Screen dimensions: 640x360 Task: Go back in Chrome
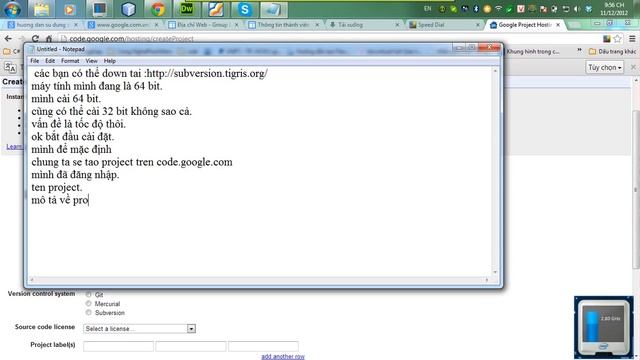(8, 39)
